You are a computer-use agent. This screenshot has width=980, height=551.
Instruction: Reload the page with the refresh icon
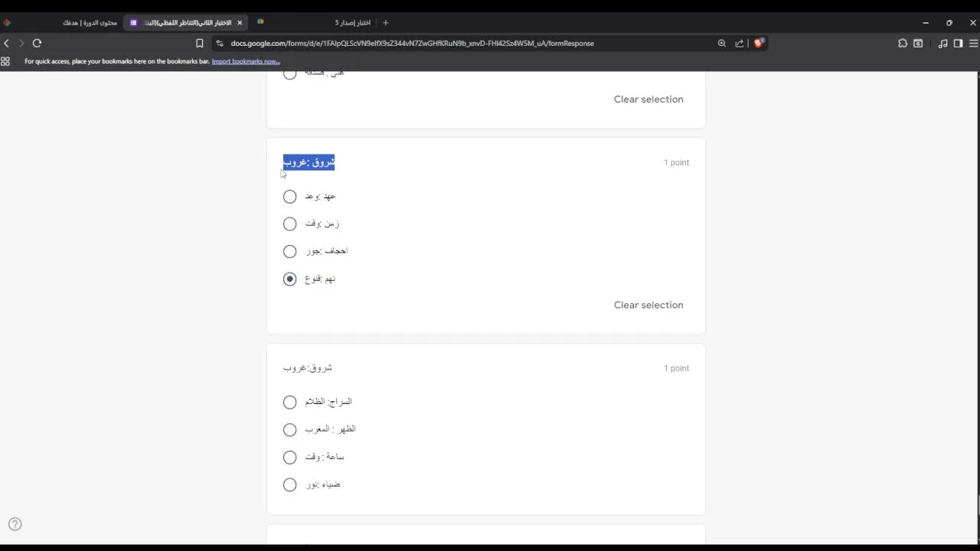(x=37, y=44)
